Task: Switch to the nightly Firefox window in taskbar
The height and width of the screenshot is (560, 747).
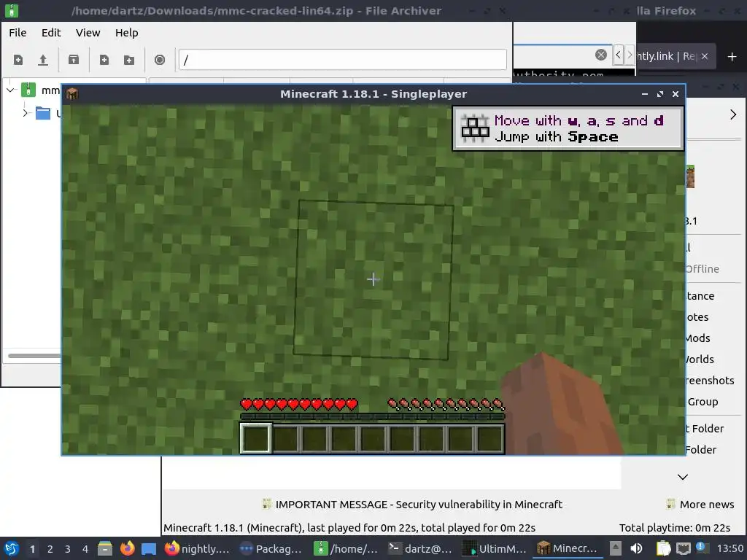Action: pyautogui.click(x=197, y=548)
